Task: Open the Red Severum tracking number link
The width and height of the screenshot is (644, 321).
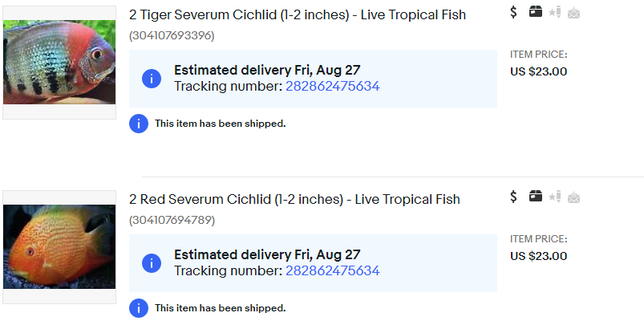Action: point(332,271)
